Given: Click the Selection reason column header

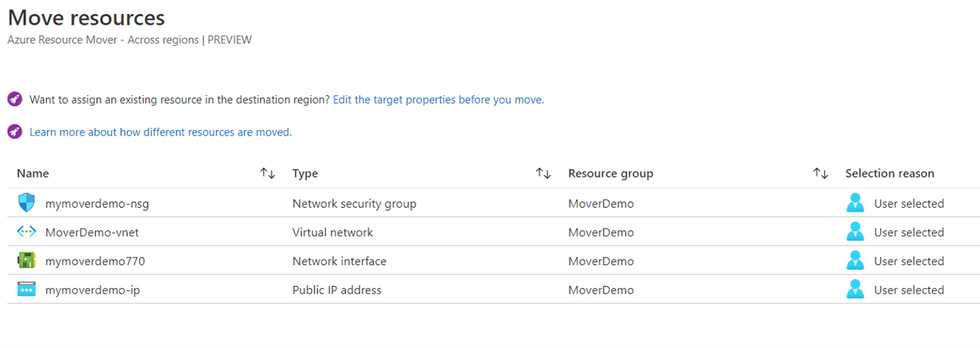Looking at the screenshot, I should pyautogui.click(x=889, y=174).
